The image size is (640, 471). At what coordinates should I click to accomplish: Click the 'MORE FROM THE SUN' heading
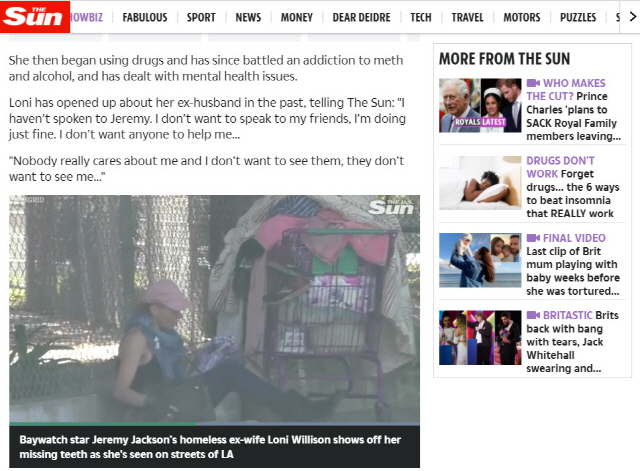pos(504,59)
